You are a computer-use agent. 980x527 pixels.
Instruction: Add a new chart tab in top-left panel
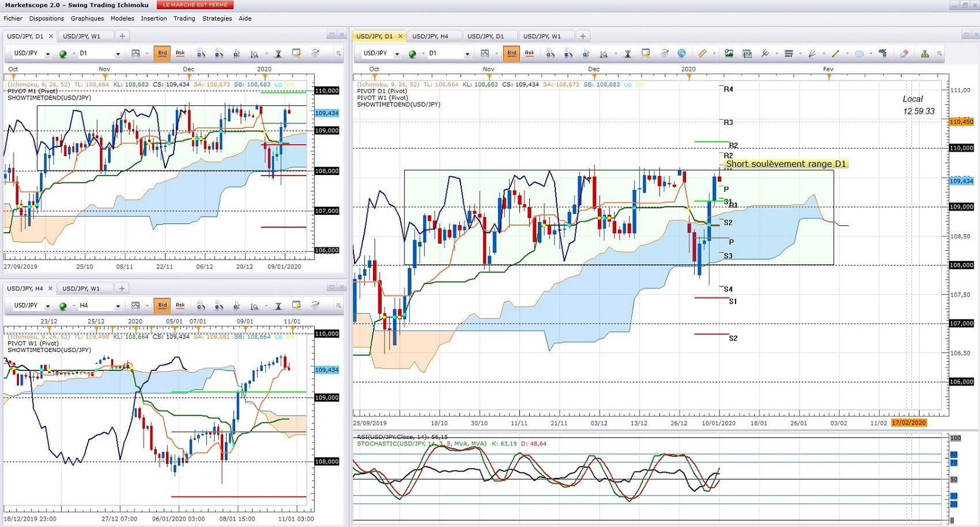point(122,36)
